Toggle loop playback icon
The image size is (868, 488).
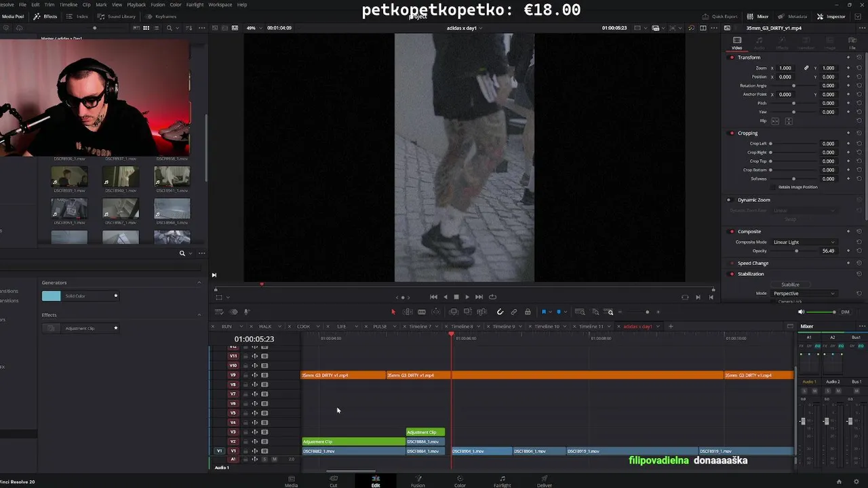(492, 297)
